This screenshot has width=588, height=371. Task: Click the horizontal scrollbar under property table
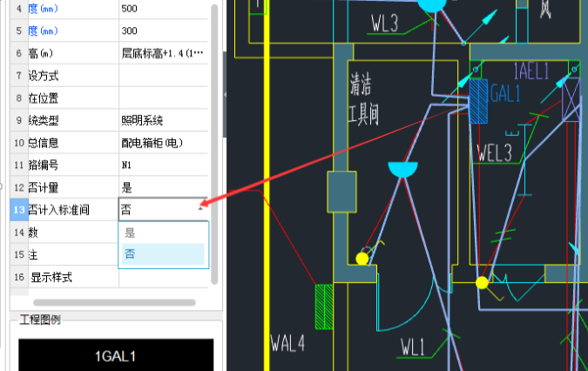(x=113, y=302)
